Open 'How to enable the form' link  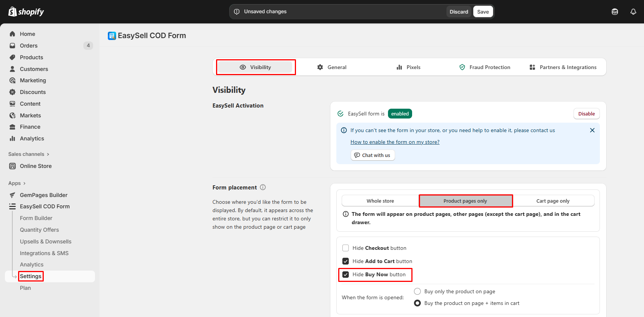click(x=395, y=142)
